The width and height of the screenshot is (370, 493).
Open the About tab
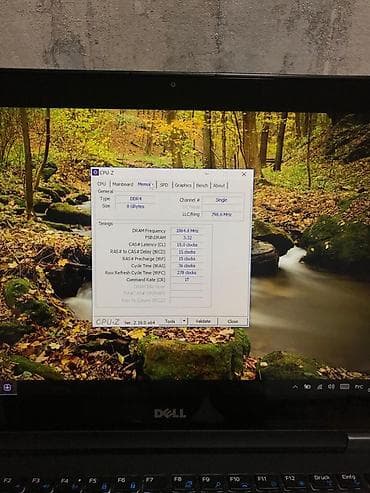(x=219, y=185)
